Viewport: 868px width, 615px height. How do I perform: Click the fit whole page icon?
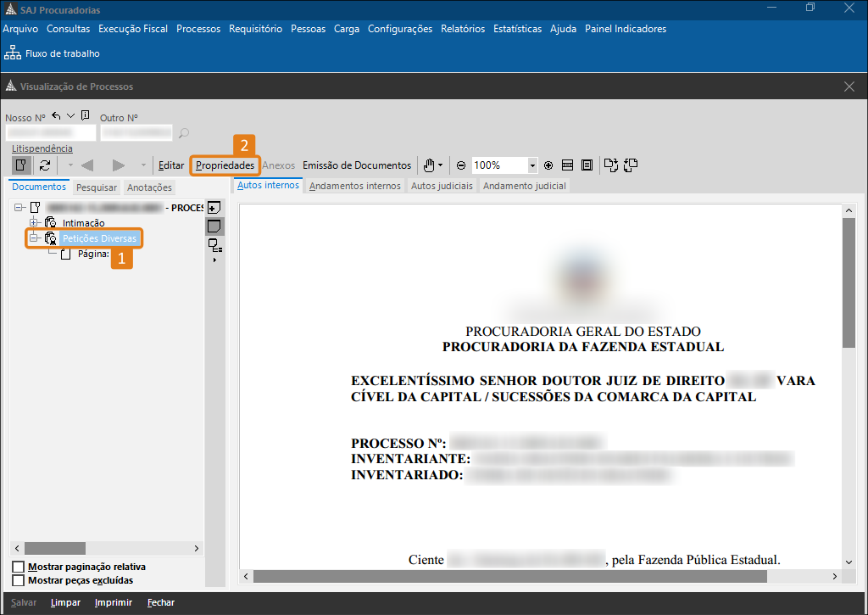coord(587,165)
